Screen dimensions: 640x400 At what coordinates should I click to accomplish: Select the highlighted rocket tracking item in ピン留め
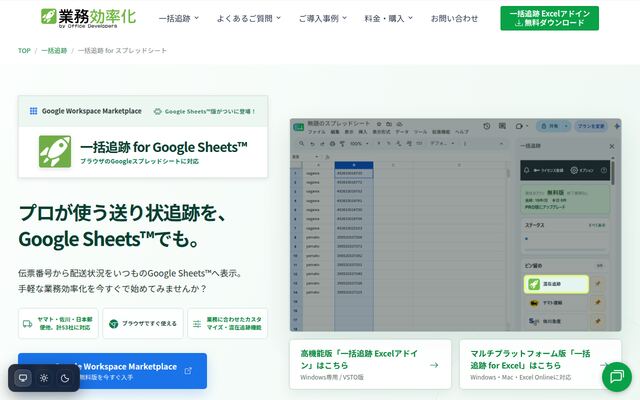tap(556, 284)
